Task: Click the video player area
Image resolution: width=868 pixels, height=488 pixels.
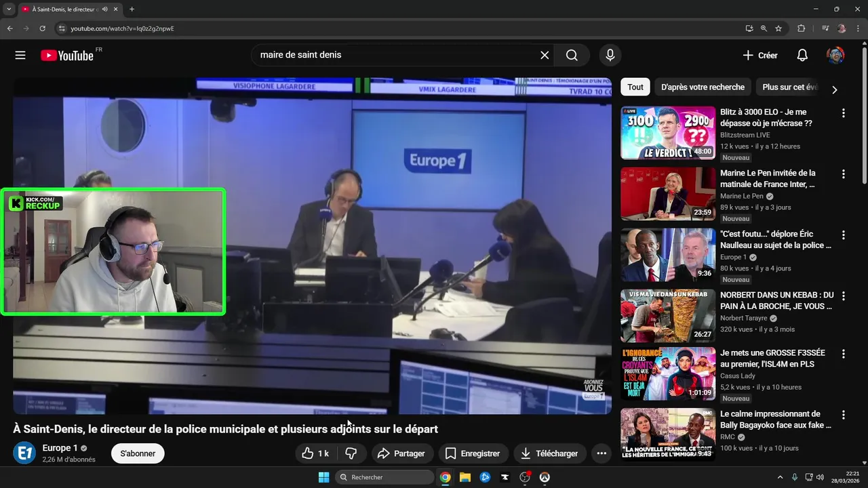Action: click(x=312, y=245)
